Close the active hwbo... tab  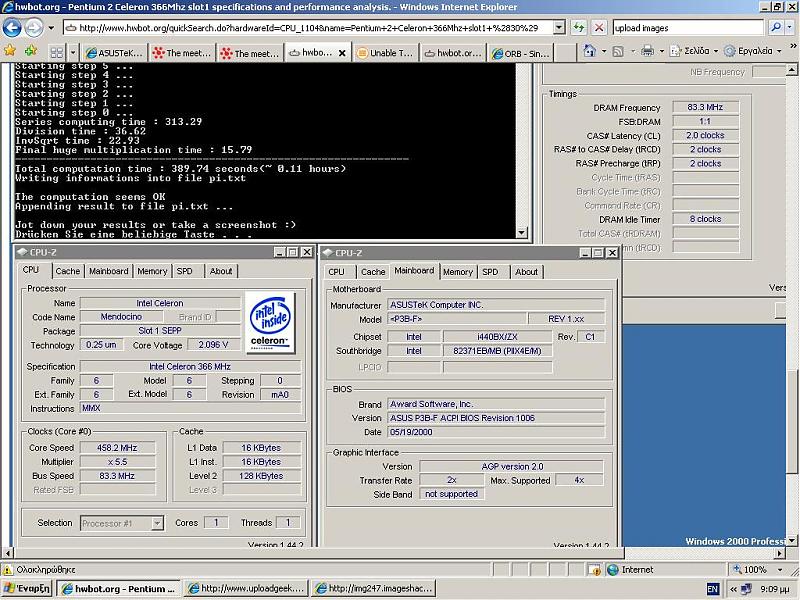(342, 53)
